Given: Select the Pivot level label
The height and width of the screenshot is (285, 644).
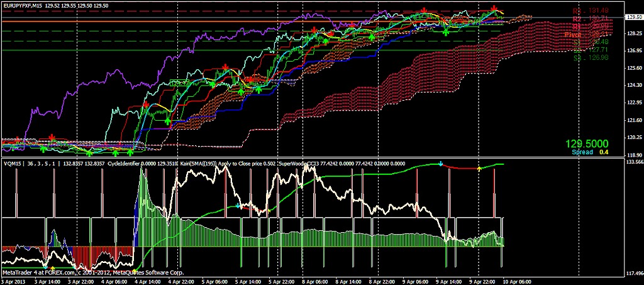Looking at the screenshot, I should (586, 35).
